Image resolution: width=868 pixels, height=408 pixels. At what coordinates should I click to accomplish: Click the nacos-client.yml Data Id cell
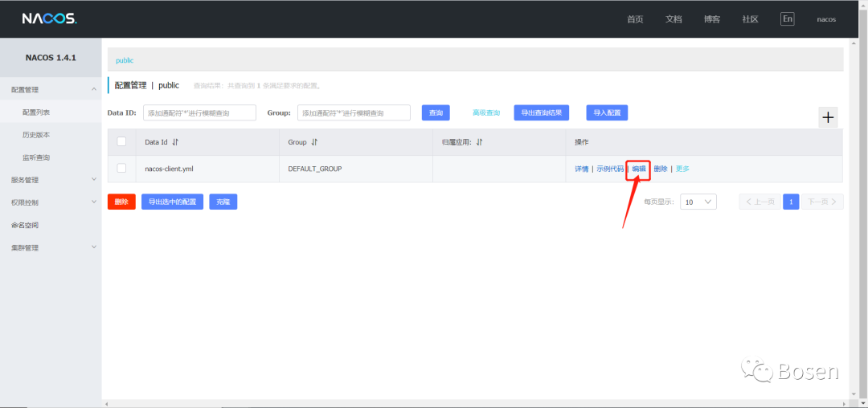[x=169, y=169]
